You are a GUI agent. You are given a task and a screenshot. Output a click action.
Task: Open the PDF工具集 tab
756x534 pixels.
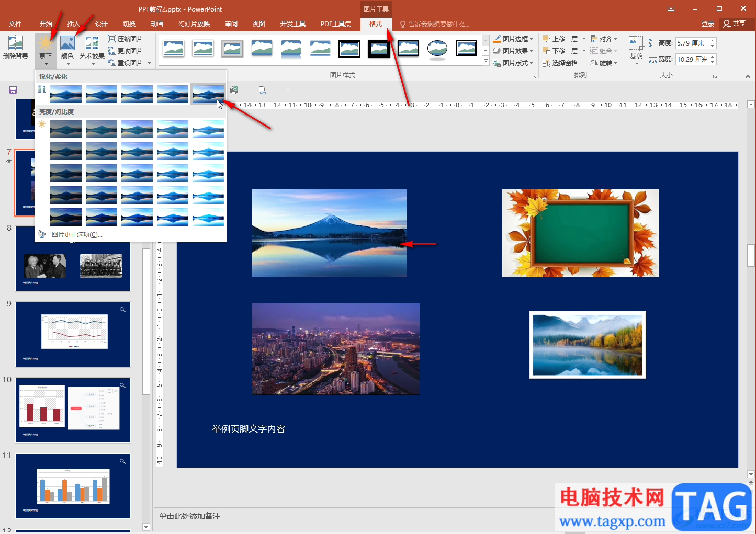point(336,24)
